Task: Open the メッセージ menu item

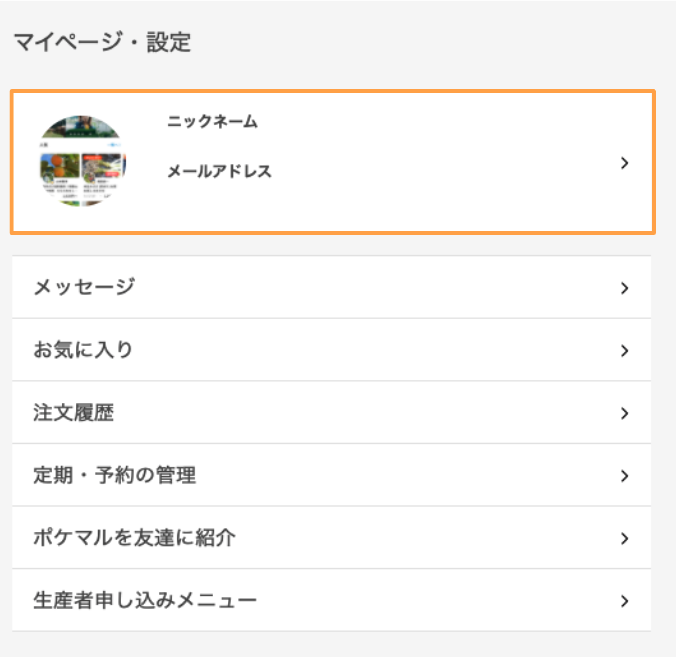Action: 332,287
